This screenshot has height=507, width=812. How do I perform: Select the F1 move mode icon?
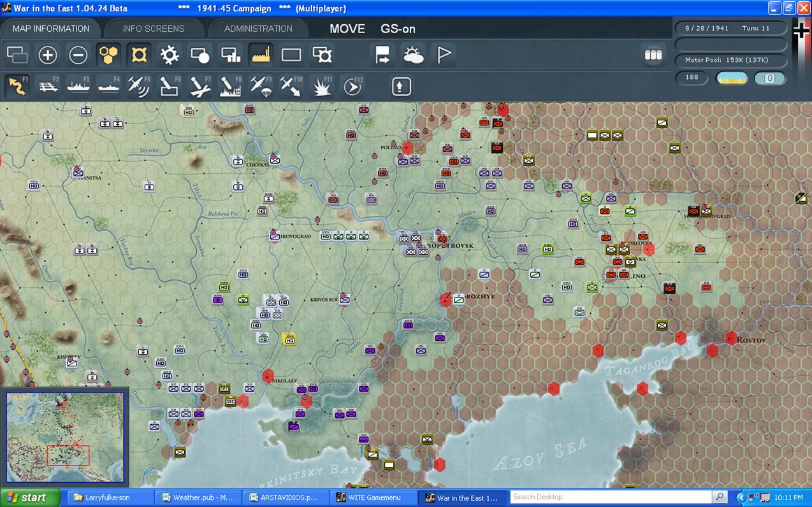pos(17,86)
